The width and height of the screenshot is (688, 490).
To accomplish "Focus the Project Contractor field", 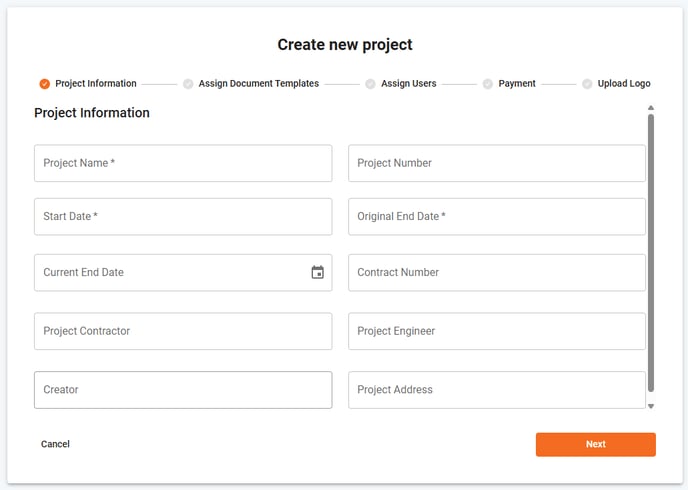I will 183,331.
